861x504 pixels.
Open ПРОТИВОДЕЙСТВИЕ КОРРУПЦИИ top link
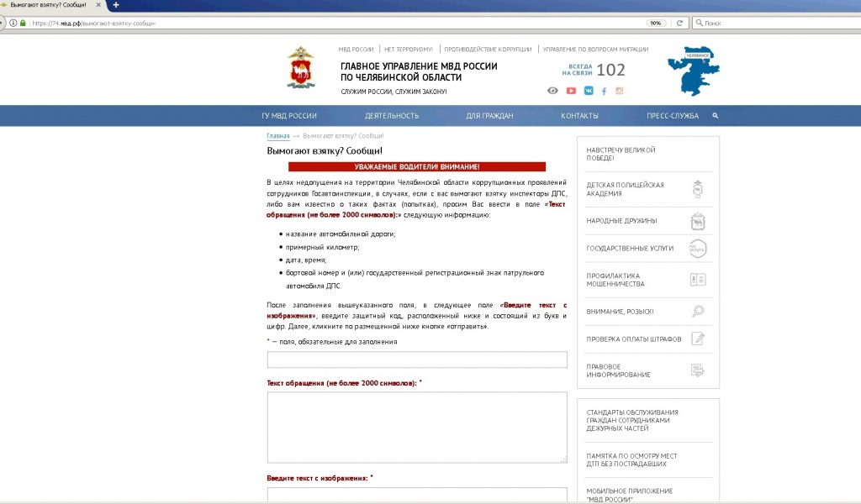[x=488, y=50]
